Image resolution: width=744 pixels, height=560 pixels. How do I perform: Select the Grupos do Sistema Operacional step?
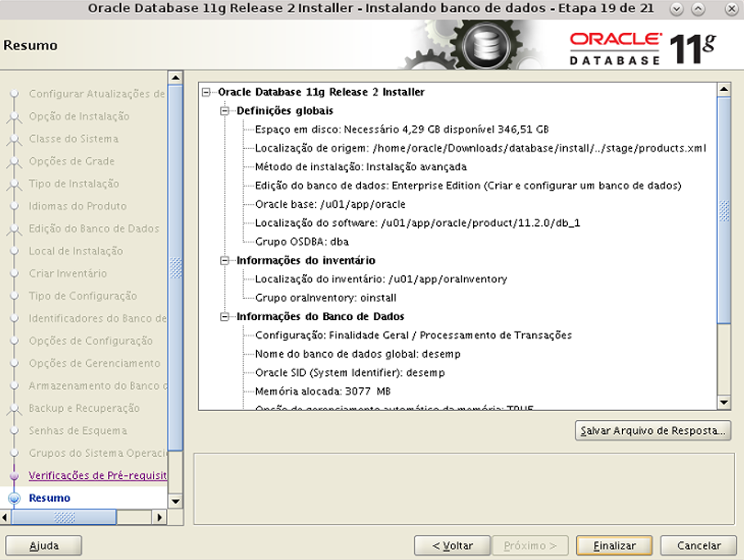(97, 453)
